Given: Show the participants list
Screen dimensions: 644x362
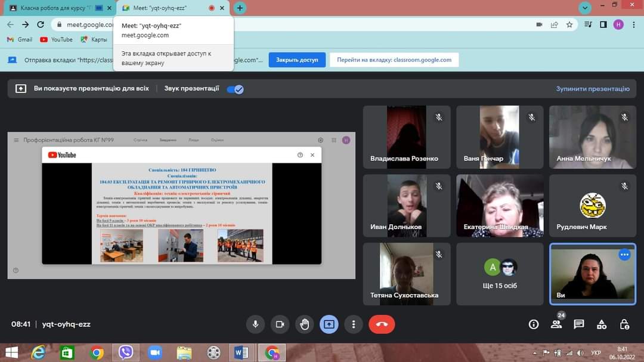Looking at the screenshot, I should 556,324.
